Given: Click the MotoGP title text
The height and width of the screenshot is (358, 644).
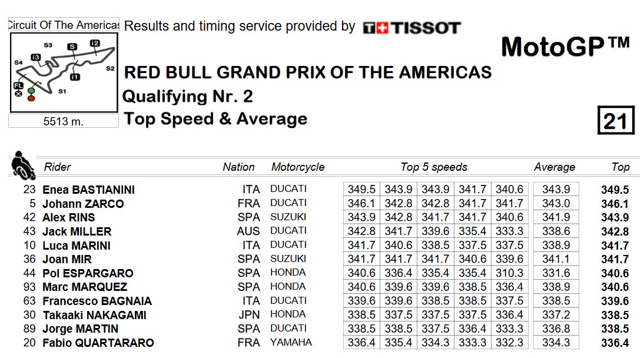Looking at the screenshot, I should 566,47.
